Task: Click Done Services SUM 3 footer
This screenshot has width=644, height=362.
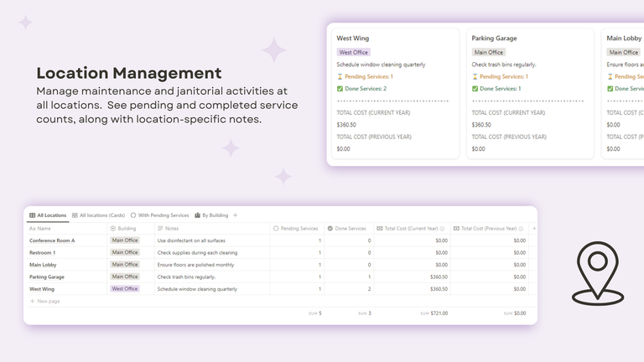Action: point(365,313)
